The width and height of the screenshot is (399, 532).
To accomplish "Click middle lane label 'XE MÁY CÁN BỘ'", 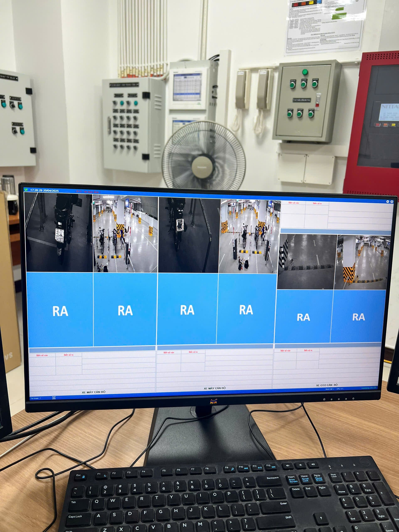I will point(214,388).
